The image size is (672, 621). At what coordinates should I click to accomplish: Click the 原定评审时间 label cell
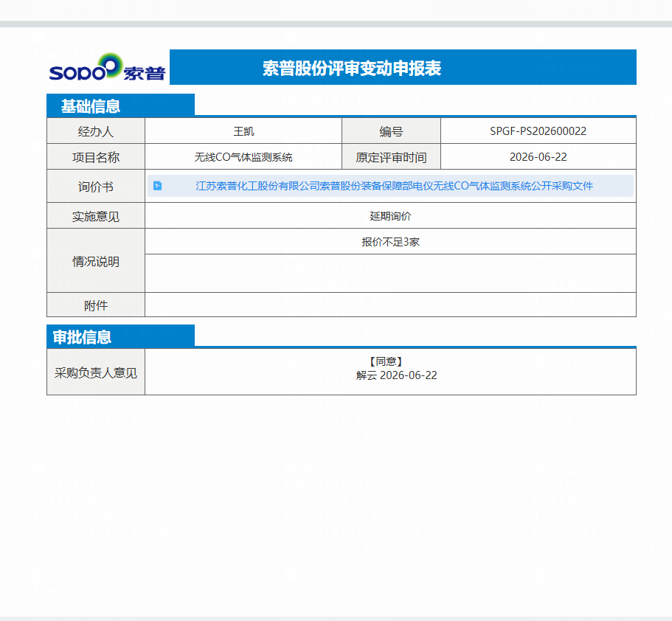(x=391, y=157)
